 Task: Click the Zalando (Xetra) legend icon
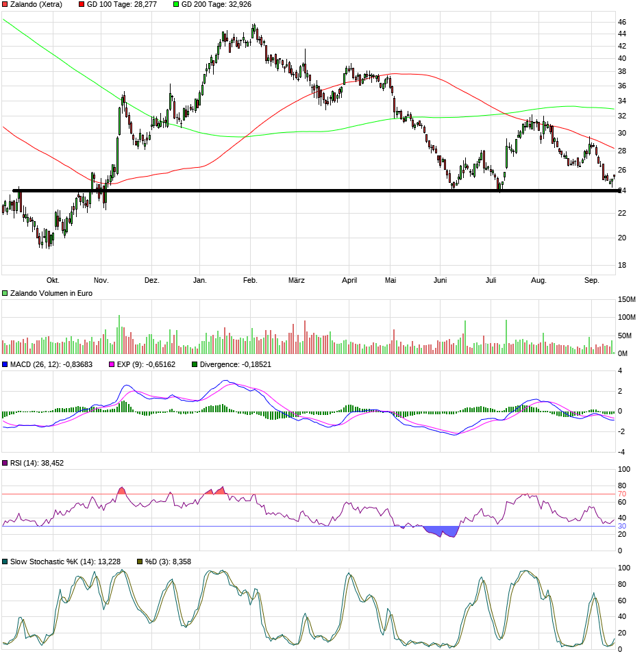click(x=5, y=5)
